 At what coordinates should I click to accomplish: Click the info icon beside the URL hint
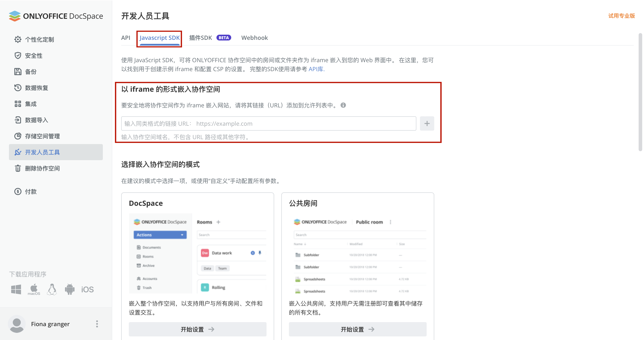point(343,105)
